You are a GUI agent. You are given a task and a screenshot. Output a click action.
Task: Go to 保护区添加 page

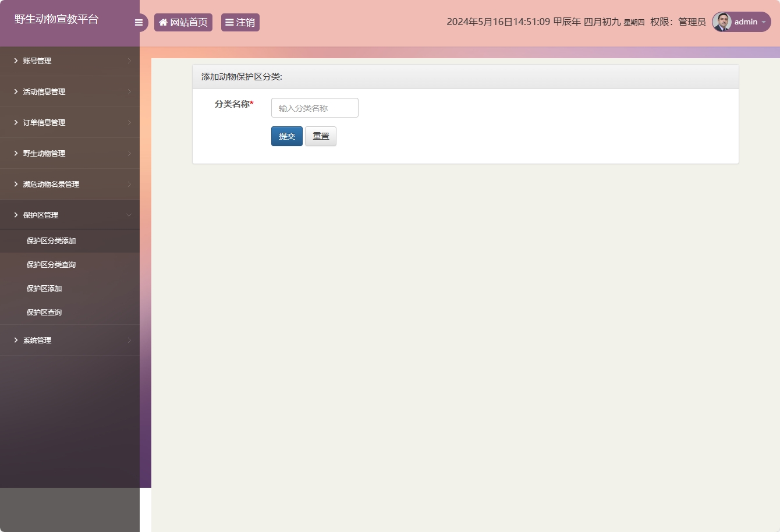(x=44, y=289)
